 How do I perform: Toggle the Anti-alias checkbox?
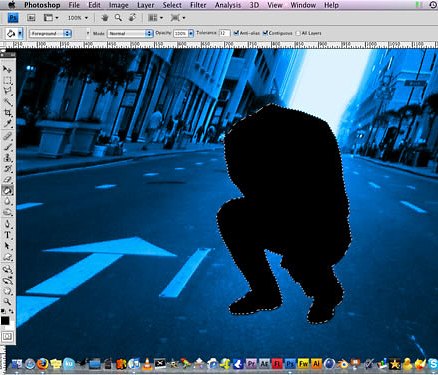(x=236, y=33)
